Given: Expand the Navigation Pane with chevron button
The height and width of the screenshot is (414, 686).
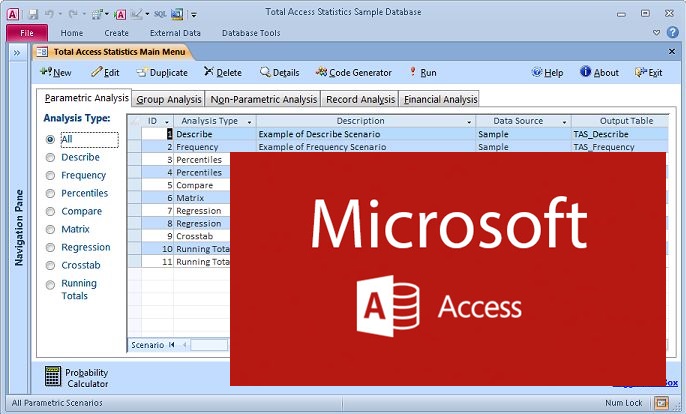Looking at the screenshot, I should [x=17, y=53].
